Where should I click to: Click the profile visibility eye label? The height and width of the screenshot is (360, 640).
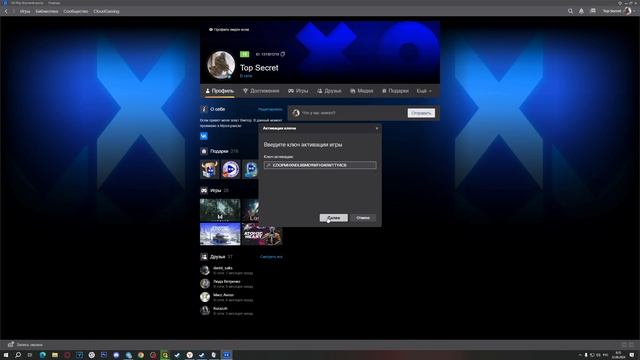pyautogui.click(x=229, y=29)
